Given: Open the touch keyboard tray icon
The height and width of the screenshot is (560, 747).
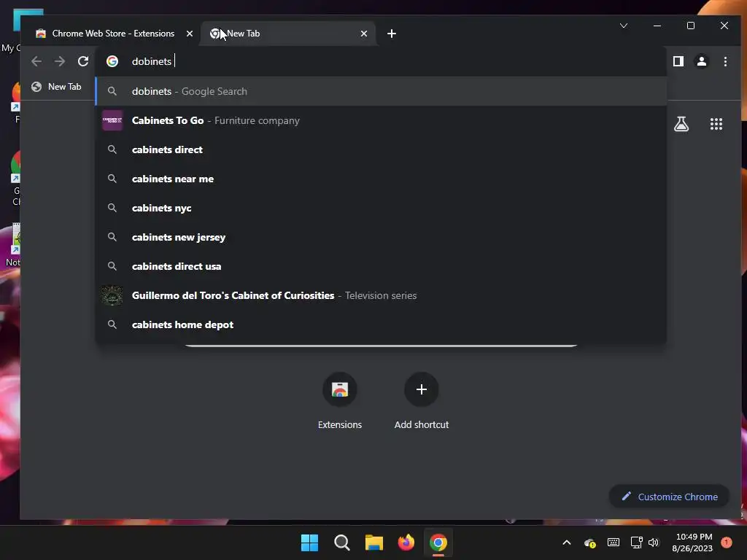Looking at the screenshot, I should point(613,542).
